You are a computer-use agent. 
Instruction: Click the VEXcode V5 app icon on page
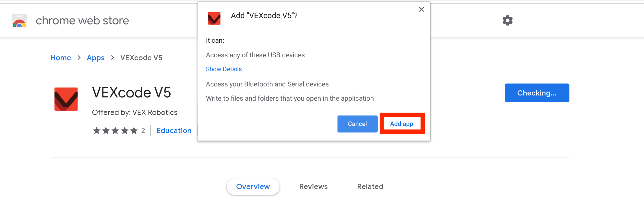[66, 99]
